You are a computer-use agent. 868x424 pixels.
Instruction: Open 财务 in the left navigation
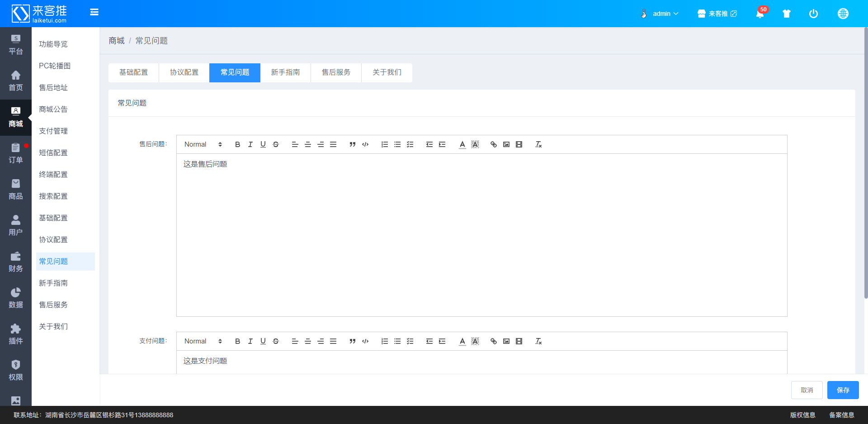point(16,262)
